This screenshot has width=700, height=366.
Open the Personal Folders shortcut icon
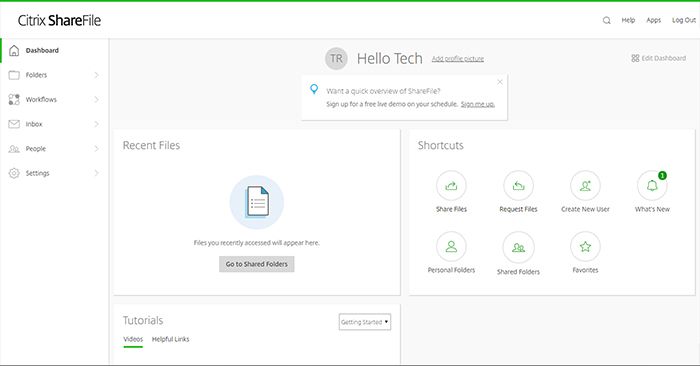pos(451,246)
